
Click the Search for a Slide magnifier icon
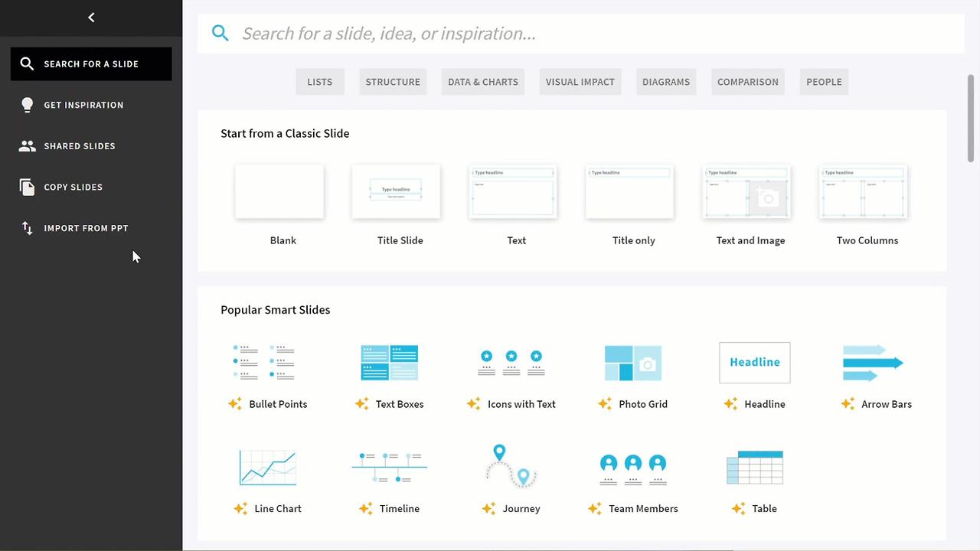click(x=27, y=64)
